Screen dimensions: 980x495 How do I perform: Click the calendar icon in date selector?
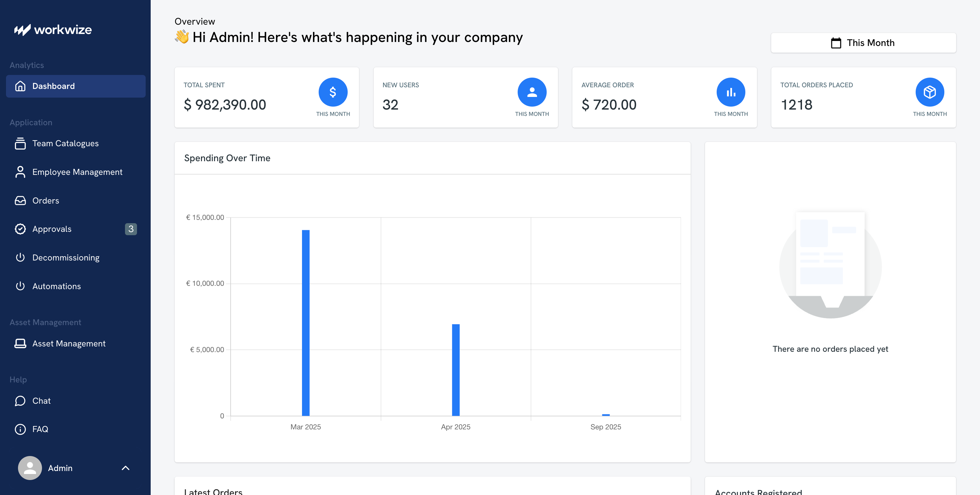click(x=836, y=43)
